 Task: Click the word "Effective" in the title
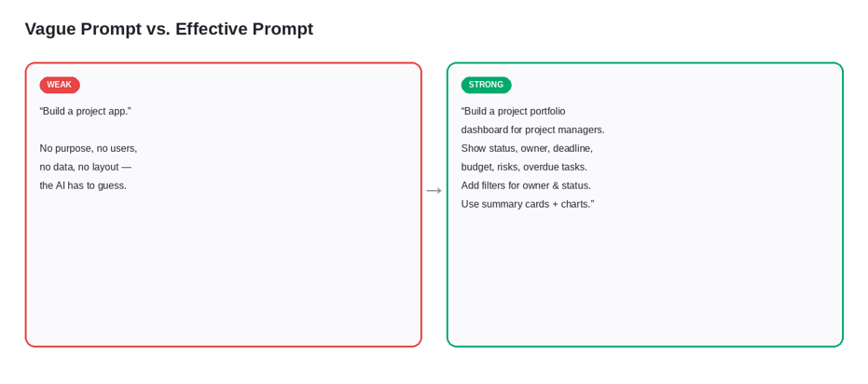click(212, 29)
